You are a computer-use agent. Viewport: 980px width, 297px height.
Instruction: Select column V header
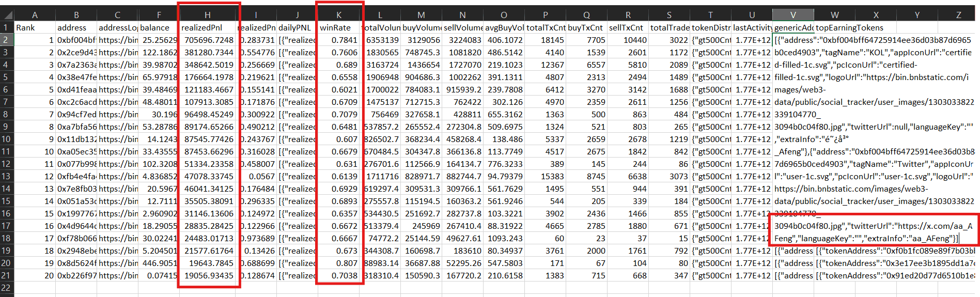(793, 15)
